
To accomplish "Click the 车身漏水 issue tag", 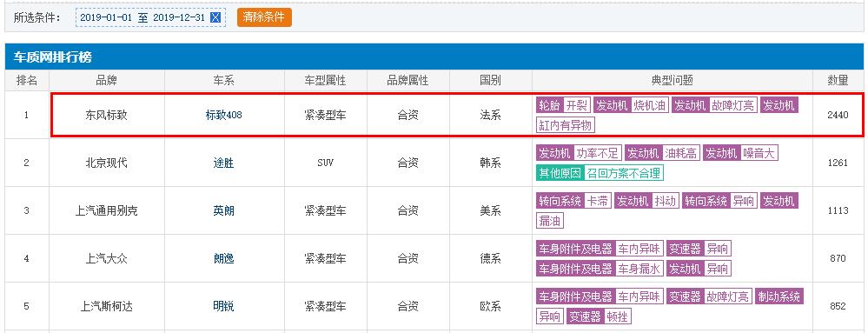I will point(639,269).
